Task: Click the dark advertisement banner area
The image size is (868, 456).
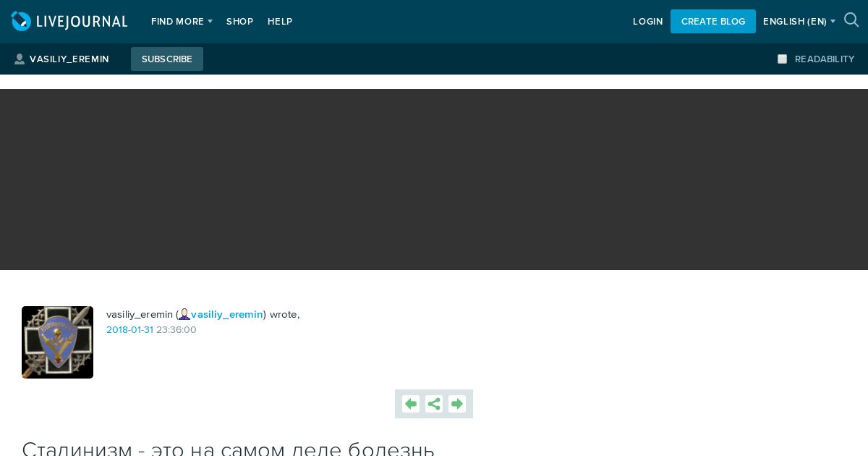Action: point(434,180)
